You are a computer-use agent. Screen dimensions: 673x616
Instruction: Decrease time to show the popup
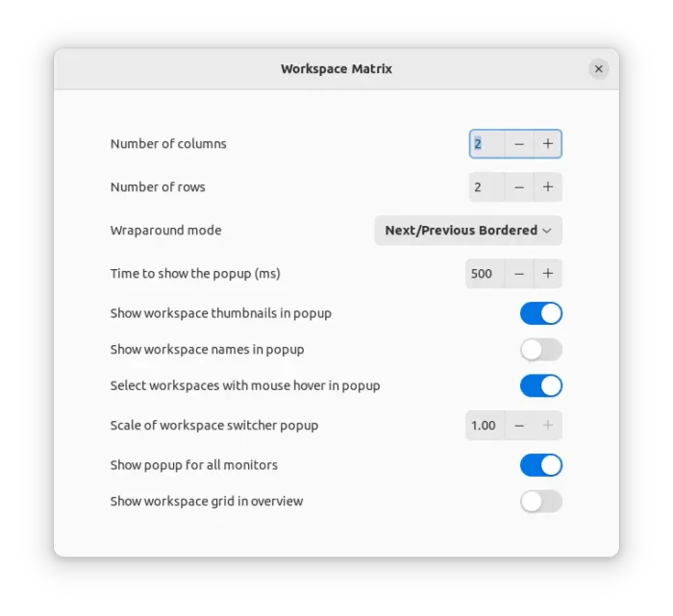(519, 274)
